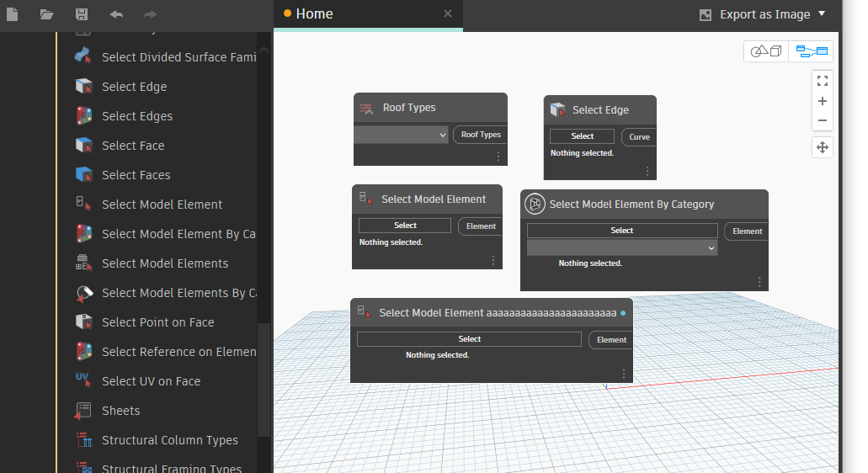Click the Select Edge node title
The height and width of the screenshot is (473, 868).
click(x=600, y=110)
